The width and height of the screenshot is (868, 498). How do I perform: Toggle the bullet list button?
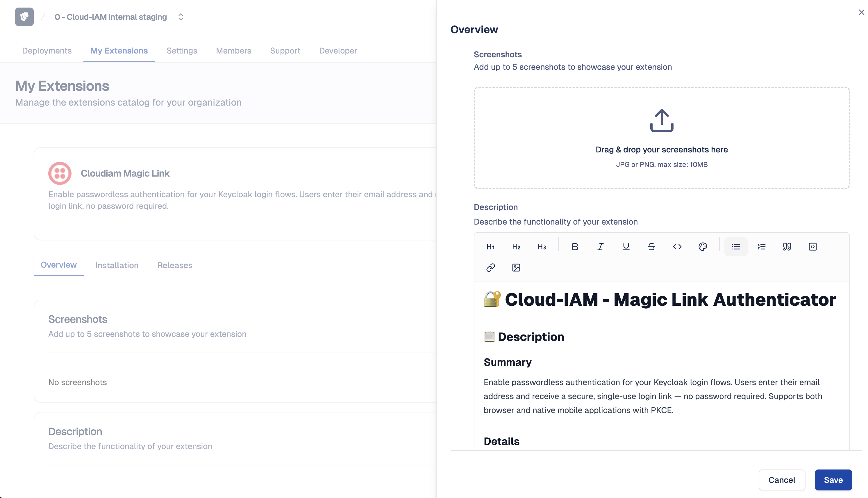click(736, 247)
